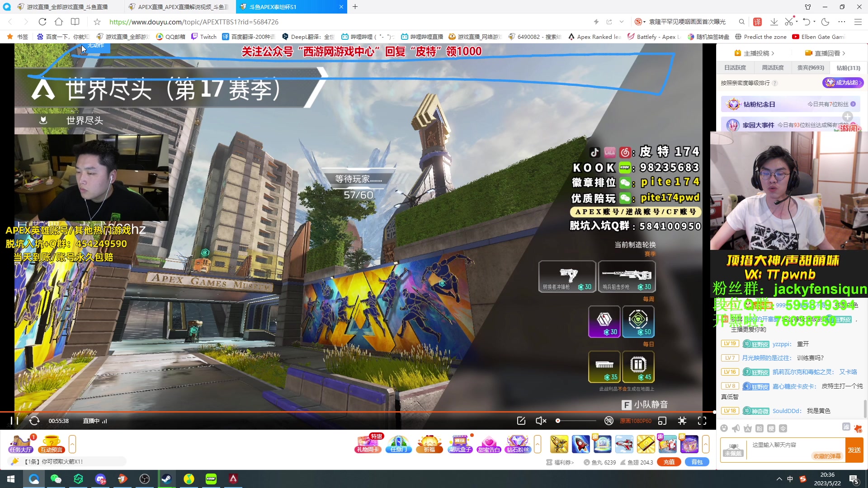Unmute the player volume icon
This screenshot has width=868, height=488.
(541, 421)
